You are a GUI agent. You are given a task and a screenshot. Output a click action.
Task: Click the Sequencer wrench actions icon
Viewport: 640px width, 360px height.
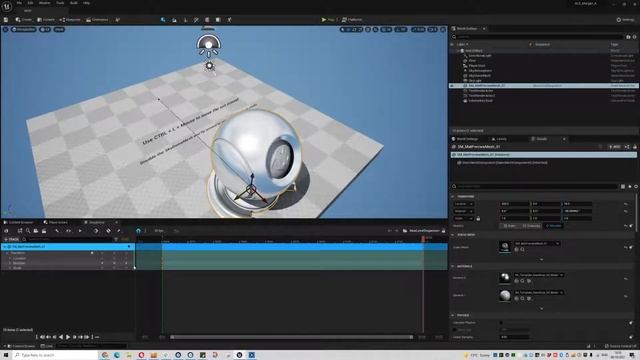(57, 231)
